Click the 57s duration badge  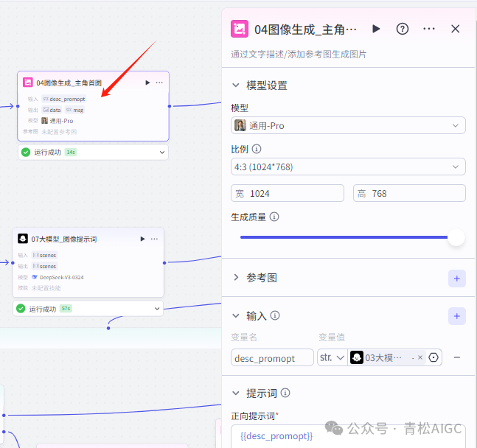pos(66,309)
